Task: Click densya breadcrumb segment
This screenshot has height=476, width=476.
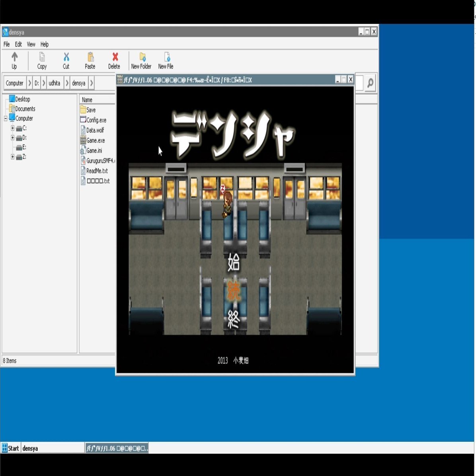Action: [79, 83]
